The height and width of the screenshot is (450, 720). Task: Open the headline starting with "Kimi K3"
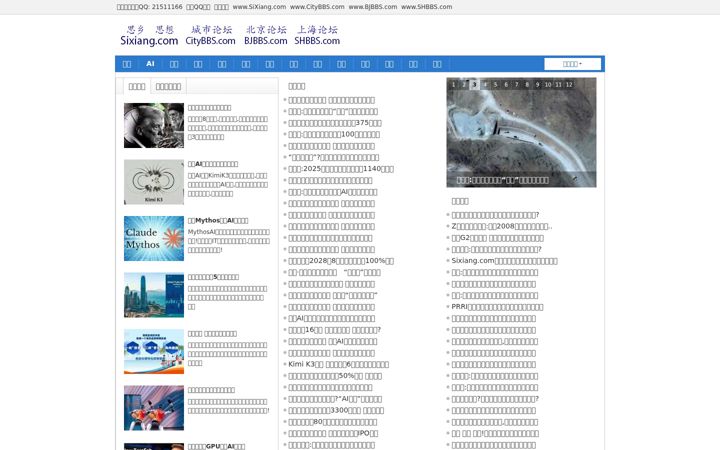click(338, 364)
